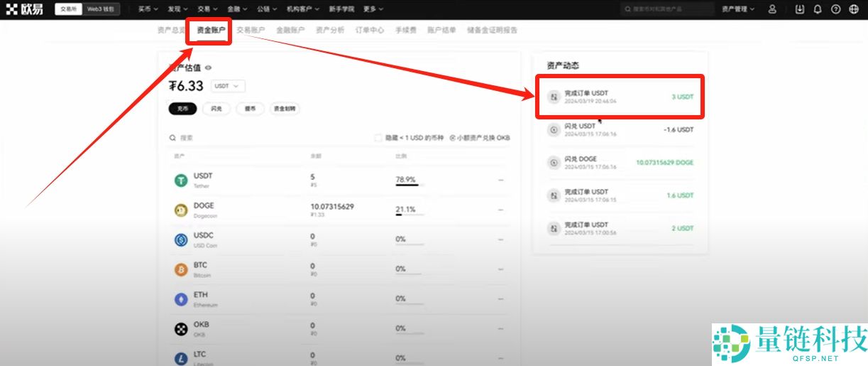This screenshot has height=366, width=868.
Task: Click the USDC coin icon
Action: pos(181,240)
